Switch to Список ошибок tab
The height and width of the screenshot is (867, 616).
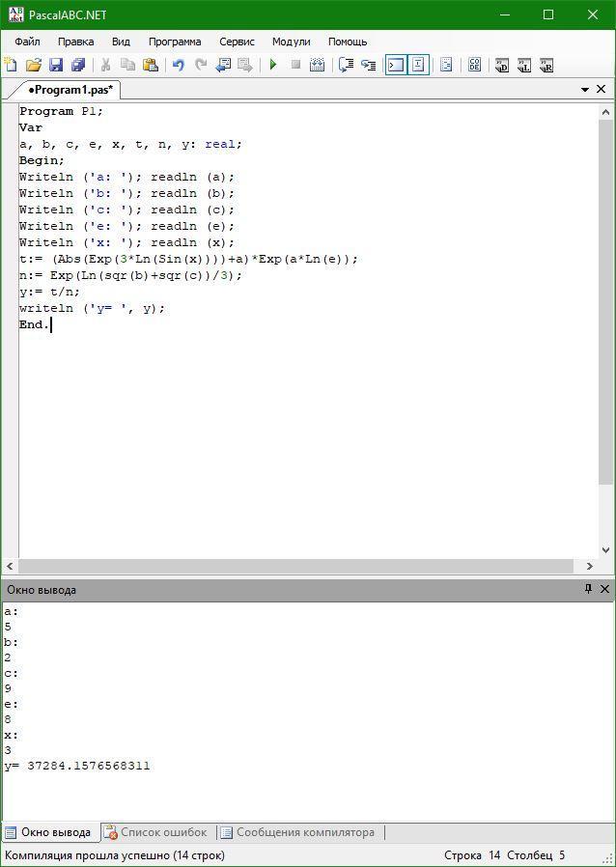pos(156,832)
